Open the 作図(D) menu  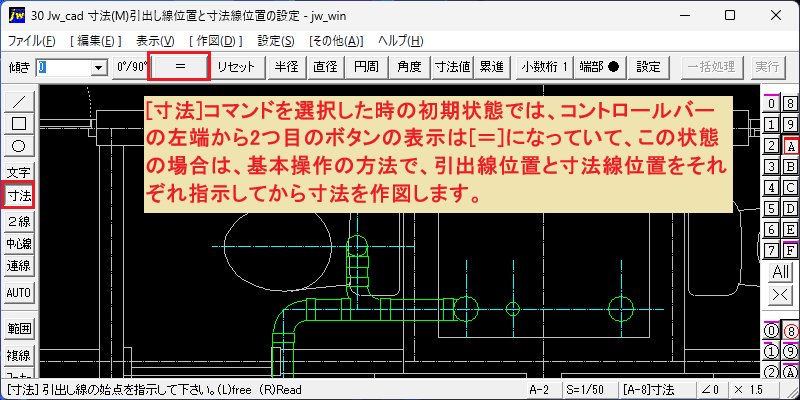point(215,41)
